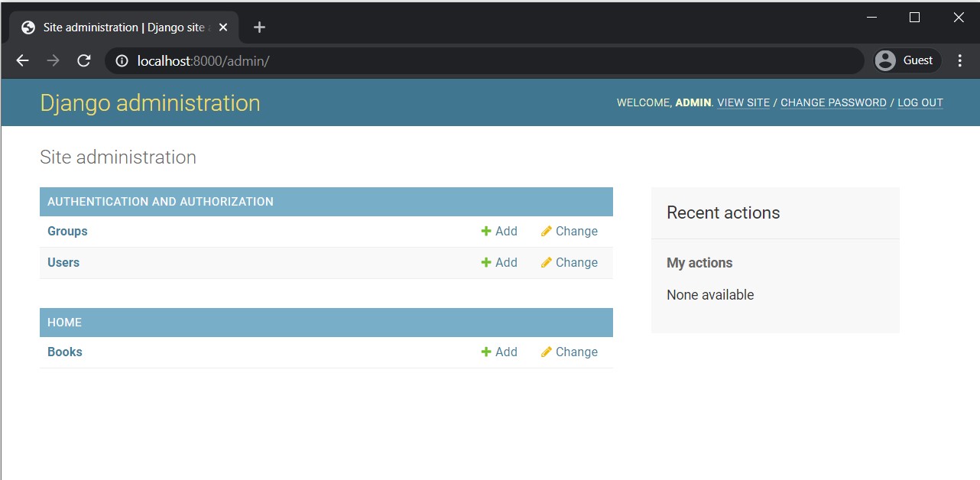The height and width of the screenshot is (480, 980).
Task: Close the Site administration tab
Action: 223,28
